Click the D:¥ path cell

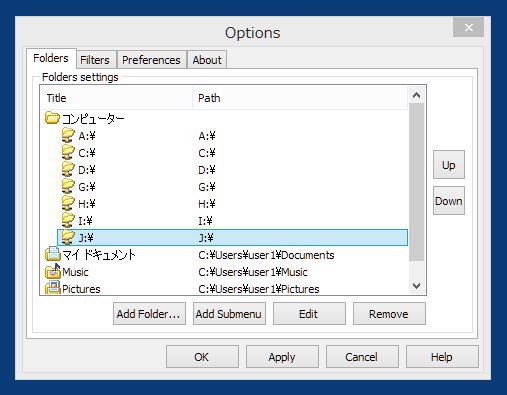click(207, 170)
